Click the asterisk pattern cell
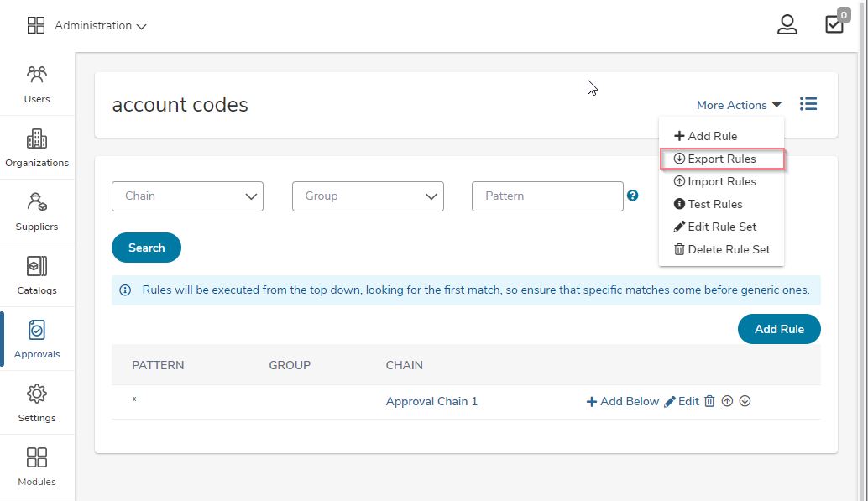The width and height of the screenshot is (868, 501). [134, 399]
